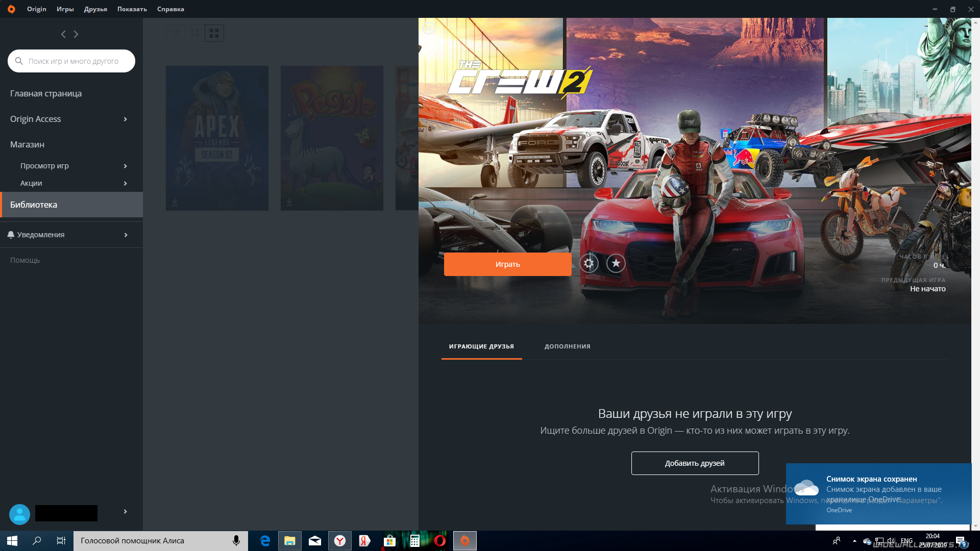Viewport: 980px width, 551px height.
Task: Open the Windows Start menu
Action: coord(12,541)
